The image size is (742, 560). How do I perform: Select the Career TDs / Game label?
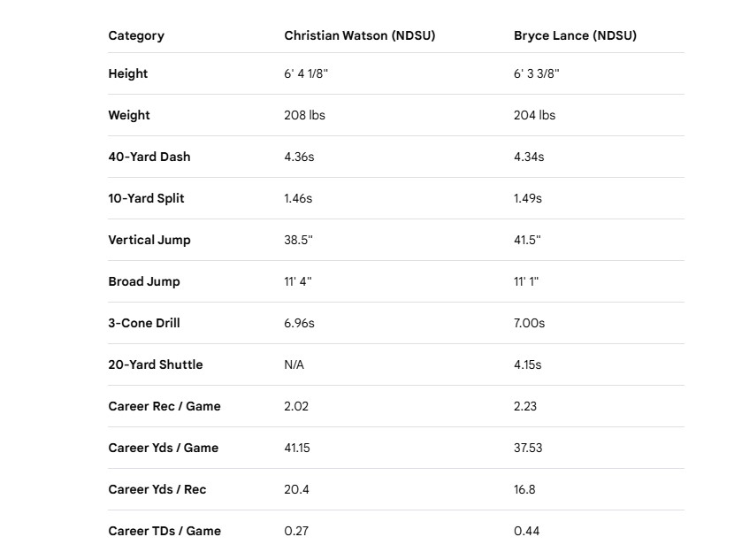coord(164,531)
